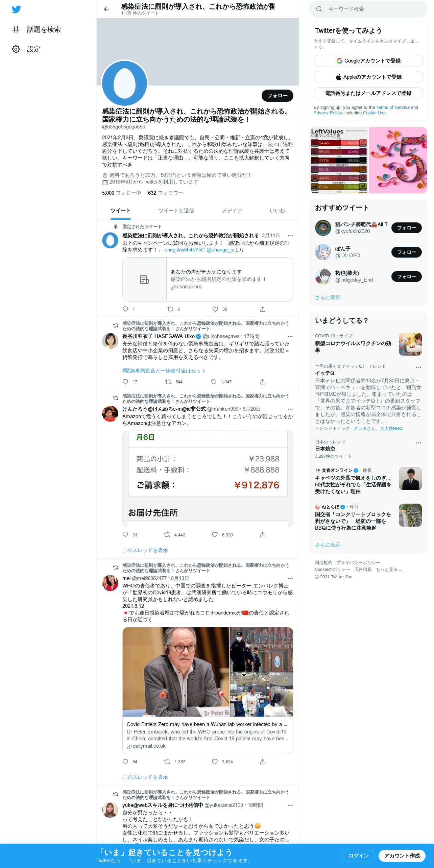View 5,000 フォロー中 following list
The width and height of the screenshot is (434, 868).
pos(121,193)
